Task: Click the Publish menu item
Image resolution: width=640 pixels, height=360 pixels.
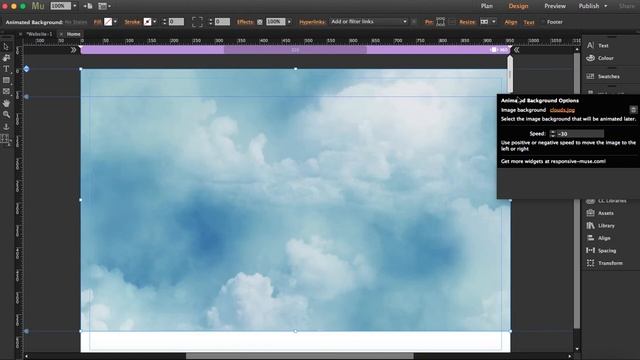Action: (589, 6)
